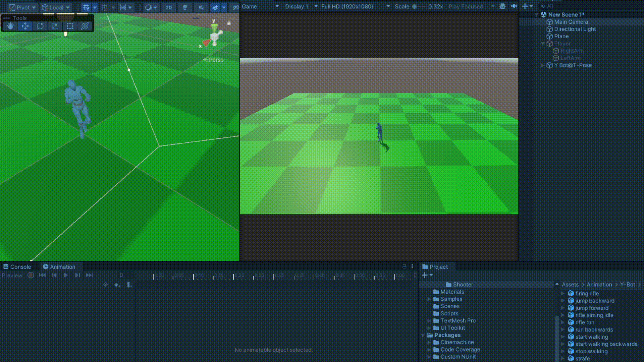Select the Hand view tool
Image resolution: width=644 pixels, height=362 pixels.
click(x=10, y=26)
